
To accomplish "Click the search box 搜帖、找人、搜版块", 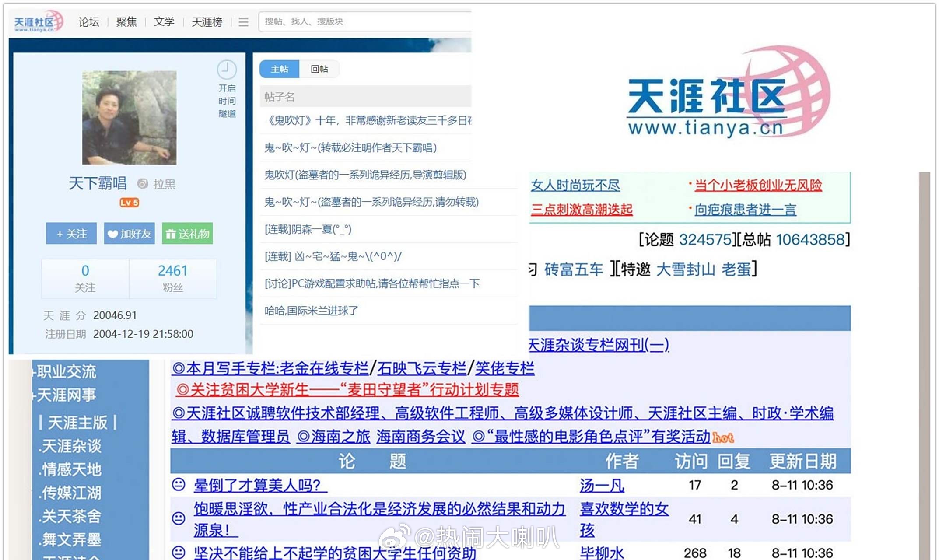I will 365,21.
